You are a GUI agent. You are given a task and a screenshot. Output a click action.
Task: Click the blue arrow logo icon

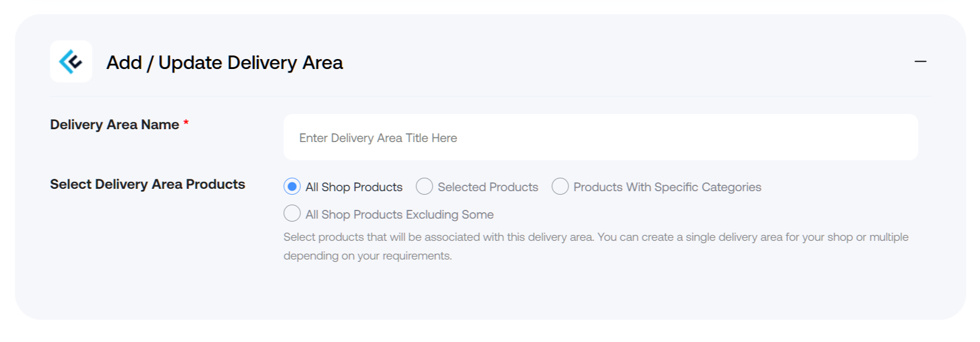pos(71,61)
